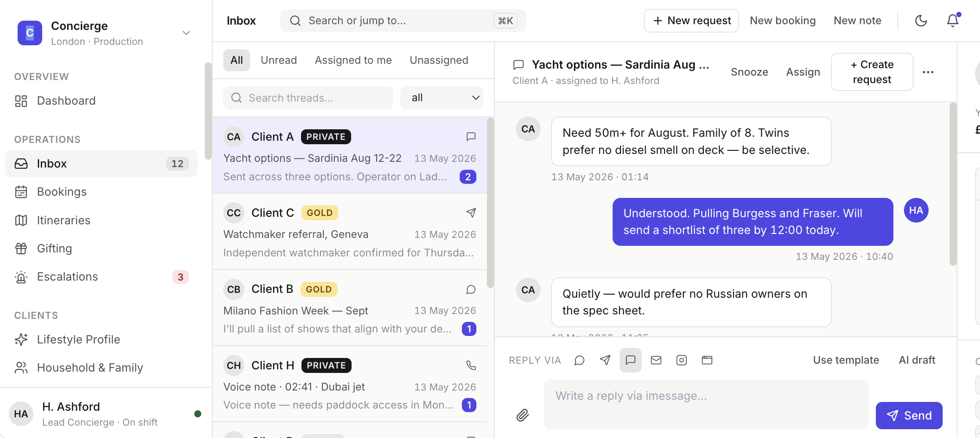The height and width of the screenshot is (438, 980).
Task: Reply via Instagram icon
Action: pos(682,361)
